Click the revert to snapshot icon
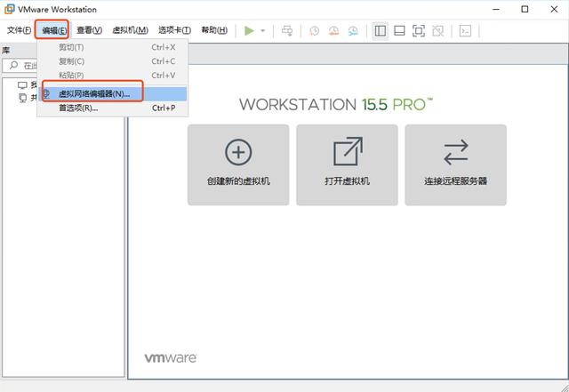 334,31
